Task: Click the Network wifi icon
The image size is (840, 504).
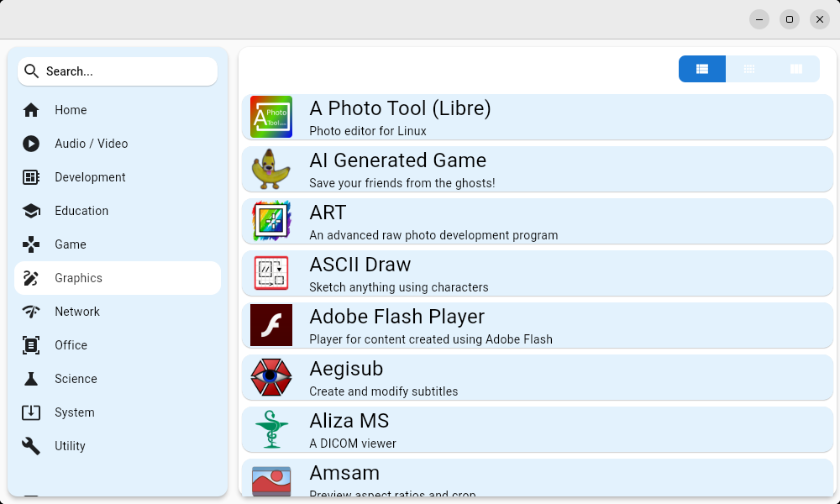Action: click(31, 312)
